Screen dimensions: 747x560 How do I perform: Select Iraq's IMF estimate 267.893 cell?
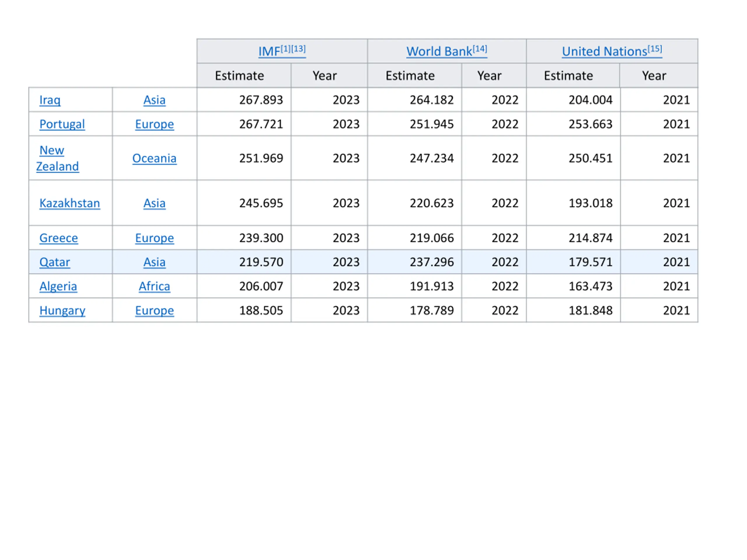244,100
